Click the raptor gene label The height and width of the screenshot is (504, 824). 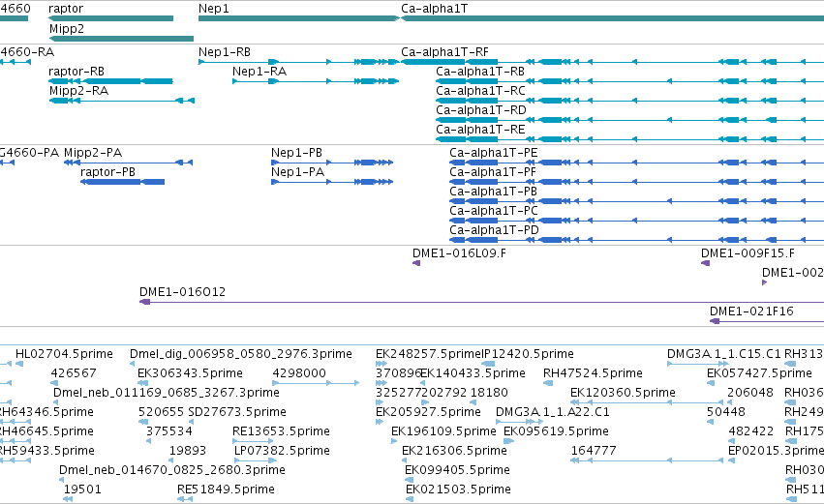(66, 9)
